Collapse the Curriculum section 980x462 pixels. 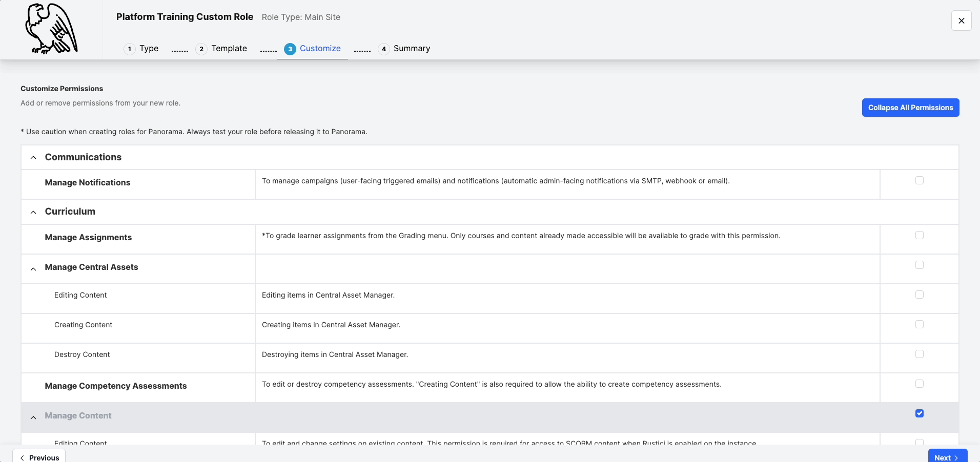tap(33, 212)
